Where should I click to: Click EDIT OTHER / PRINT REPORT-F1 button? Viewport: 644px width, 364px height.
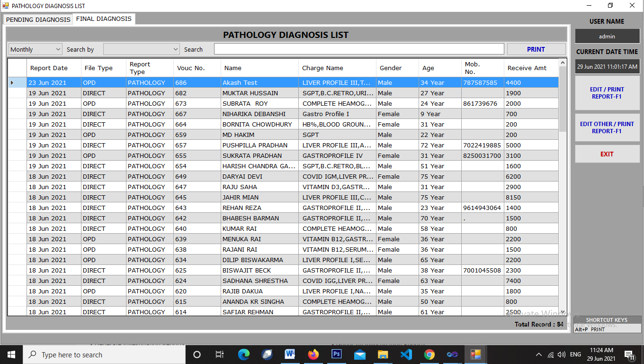607,127
